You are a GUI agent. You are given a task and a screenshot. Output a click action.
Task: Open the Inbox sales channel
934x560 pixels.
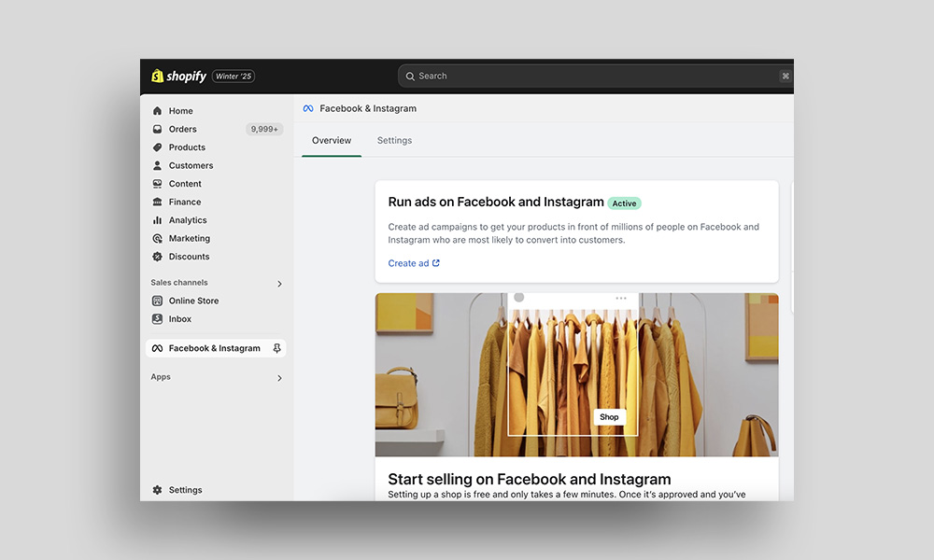[178, 318]
